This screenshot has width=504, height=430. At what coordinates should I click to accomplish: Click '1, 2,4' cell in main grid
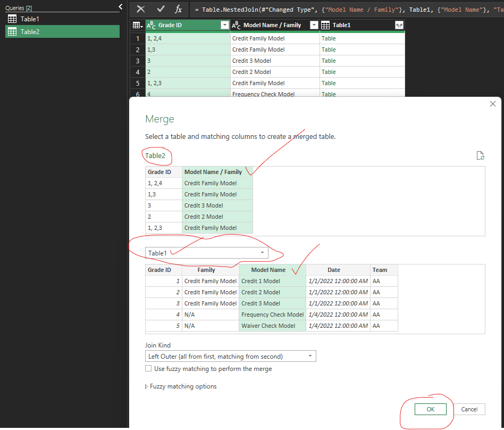(188, 38)
